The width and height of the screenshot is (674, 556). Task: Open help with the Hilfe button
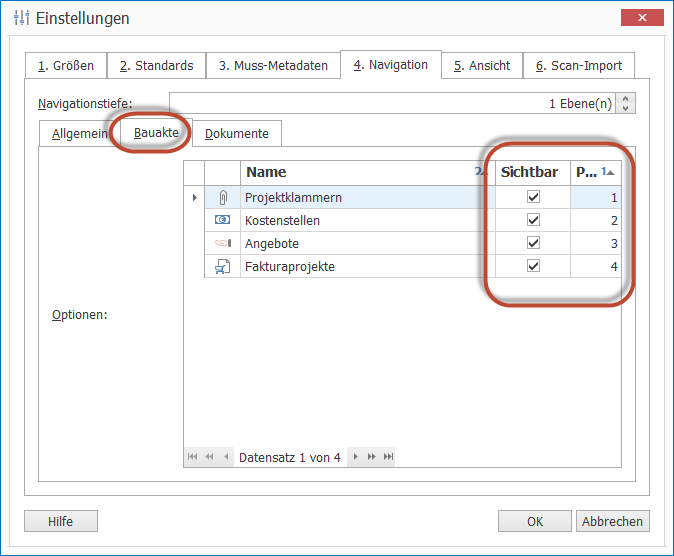pyautogui.click(x=61, y=521)
